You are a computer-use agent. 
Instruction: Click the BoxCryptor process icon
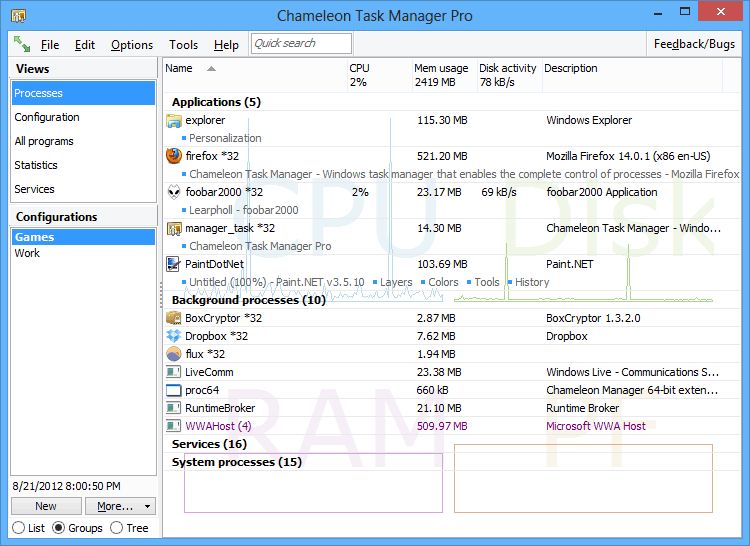[174, 318]
